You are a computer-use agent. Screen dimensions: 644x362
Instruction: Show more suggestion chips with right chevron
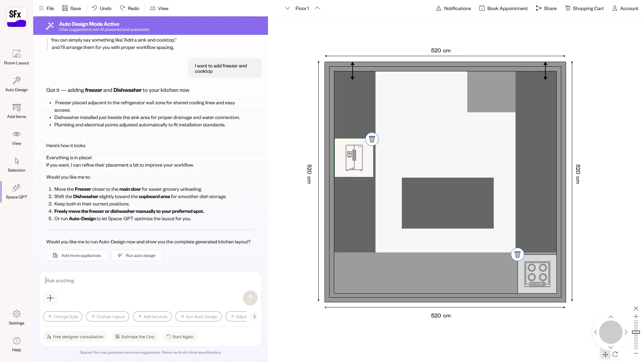coord(255,316)
